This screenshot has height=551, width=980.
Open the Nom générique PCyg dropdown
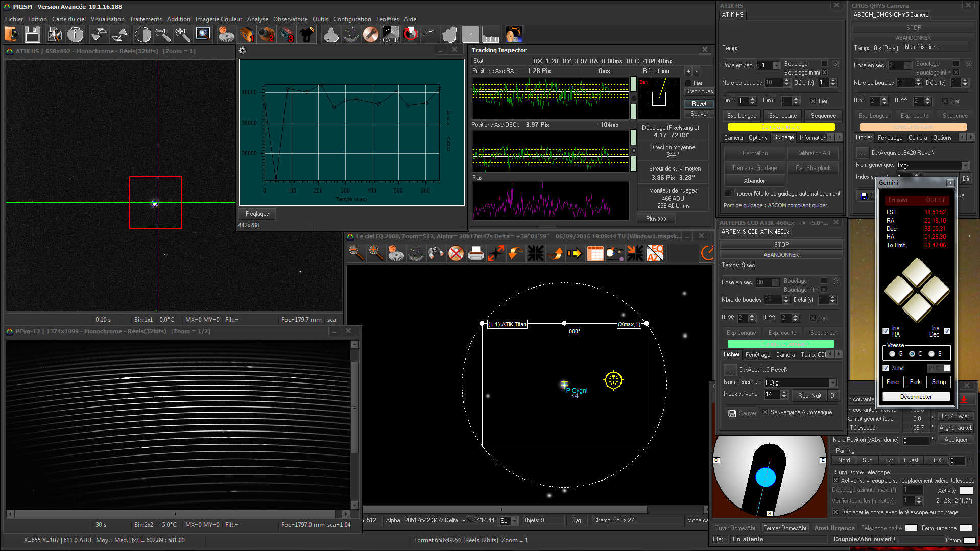[833, 382]
